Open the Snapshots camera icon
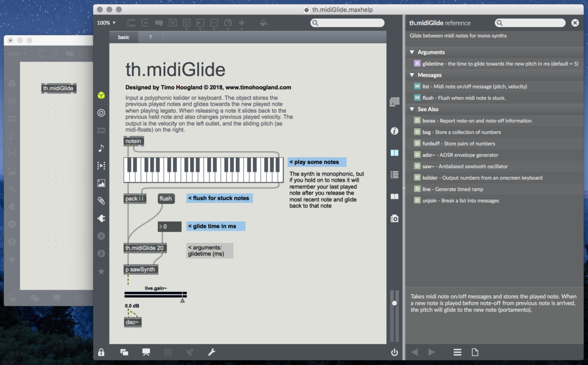Screen dimensions: 588x365 [x=394, y=219]
